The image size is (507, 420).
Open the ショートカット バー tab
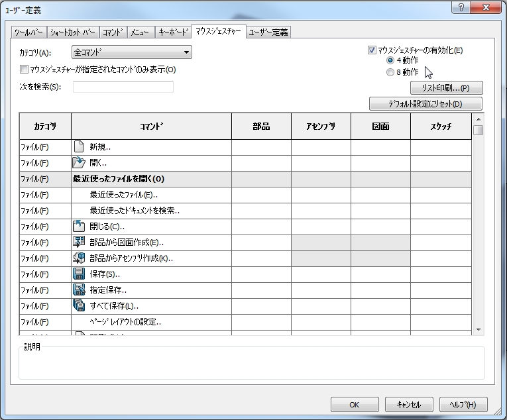point(74,32)
